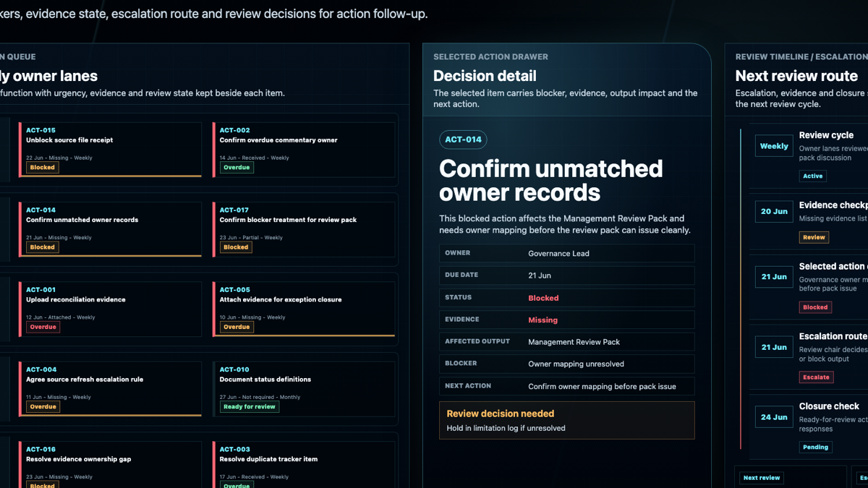
Task: Open the Escalation route timeline entry title
Action: tap(833, 336)
